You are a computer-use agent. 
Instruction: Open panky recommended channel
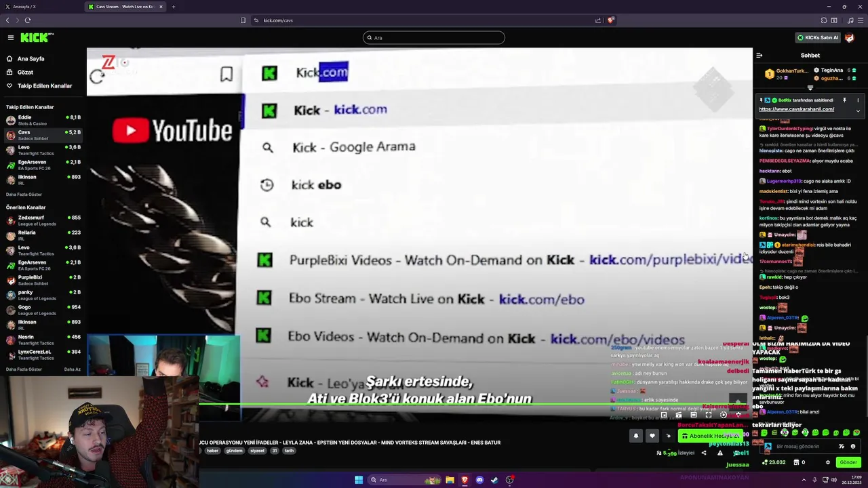(x=43, y=295)
